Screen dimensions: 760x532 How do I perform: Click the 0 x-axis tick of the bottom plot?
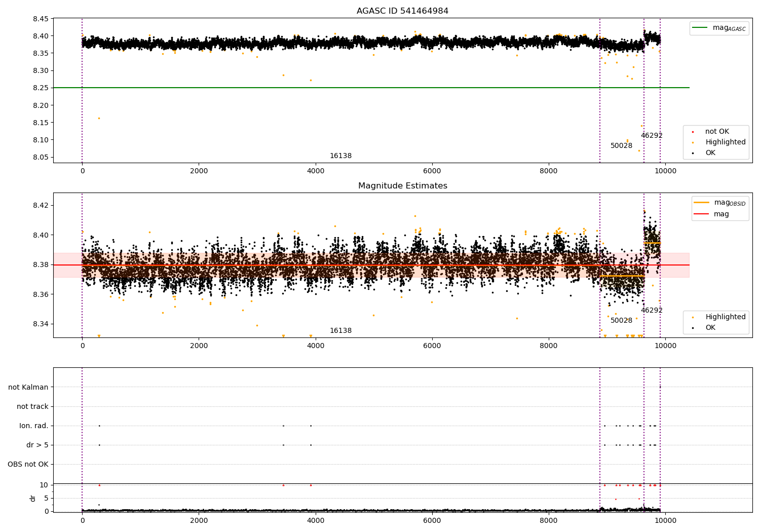[82, 520]
